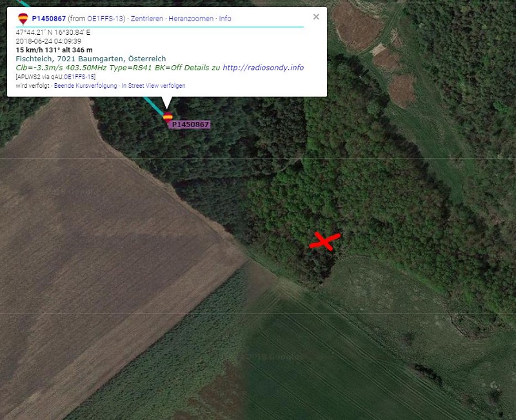Center the map via Zentrieren
The width and height of the screenshot is (516, 420).
[147, 19]
